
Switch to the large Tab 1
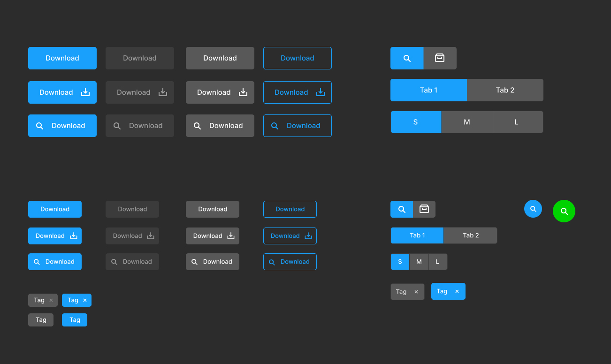(x=428, y=90)
